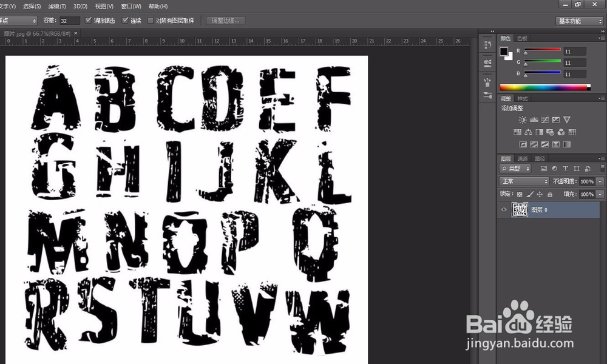The height and width of the screenshot is (364, 607).
Task: Add a Brightness/Contrast adjustment
Action: click(x=523, y=120)
